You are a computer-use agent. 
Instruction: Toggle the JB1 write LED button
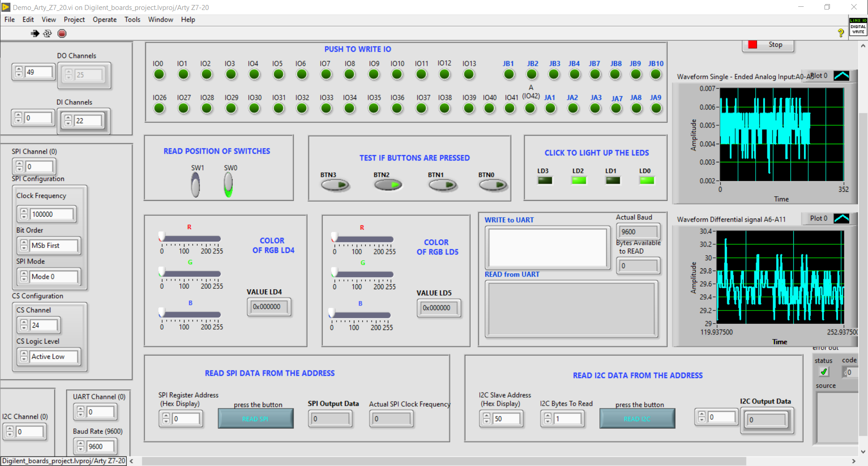pyautogui.click(x=509, y=74)
